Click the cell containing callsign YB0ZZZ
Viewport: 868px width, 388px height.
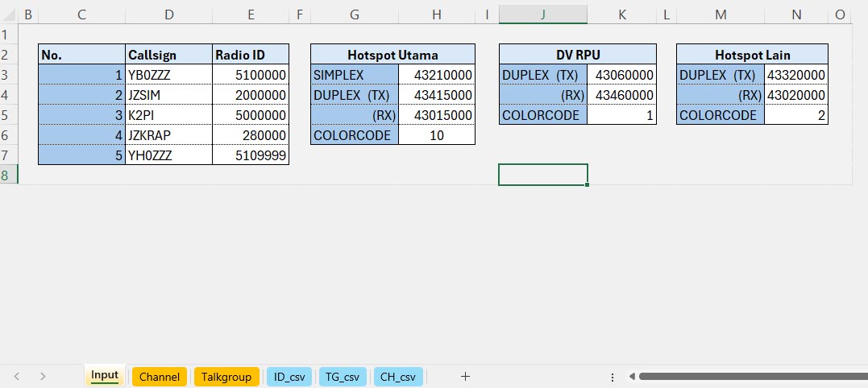(x=168, y=75)
